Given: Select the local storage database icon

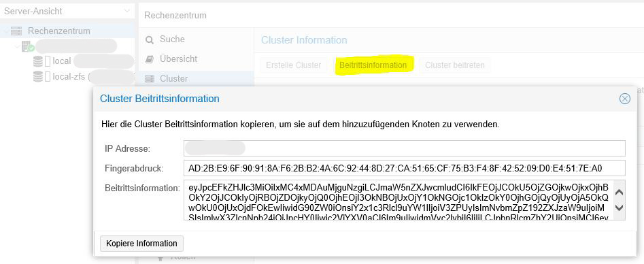Looking at the screenshot, I should click(38, 61).
